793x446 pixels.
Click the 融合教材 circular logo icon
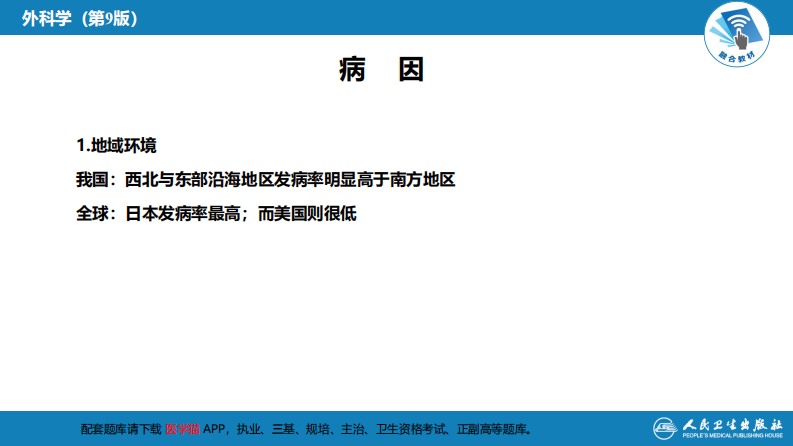tap(737, 34)
